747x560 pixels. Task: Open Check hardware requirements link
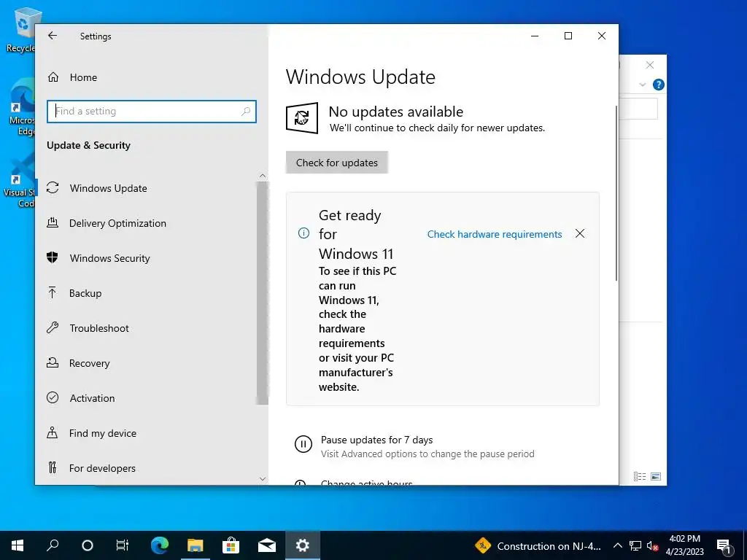(x=495, y=234)
